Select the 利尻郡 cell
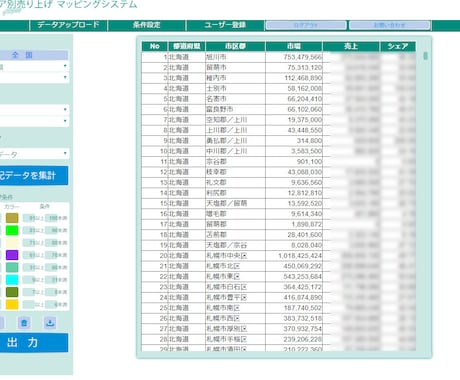This screenshot has height=380, width=460. (235, 193)
